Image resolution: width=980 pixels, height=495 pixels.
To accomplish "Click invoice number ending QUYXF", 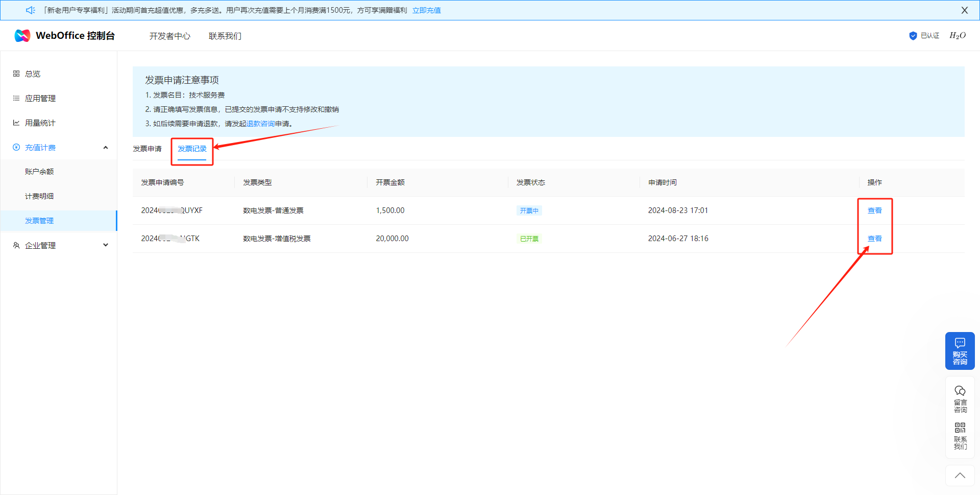I will click(x=172, y=210).
